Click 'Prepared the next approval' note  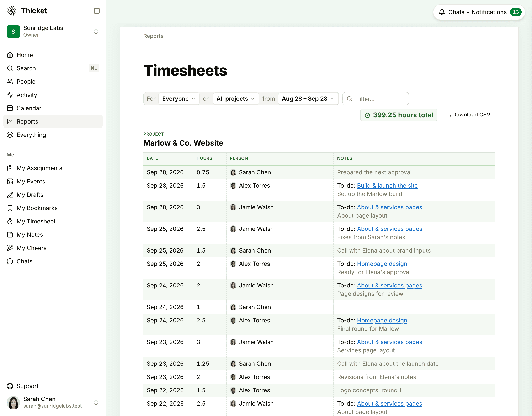(374, 172)
